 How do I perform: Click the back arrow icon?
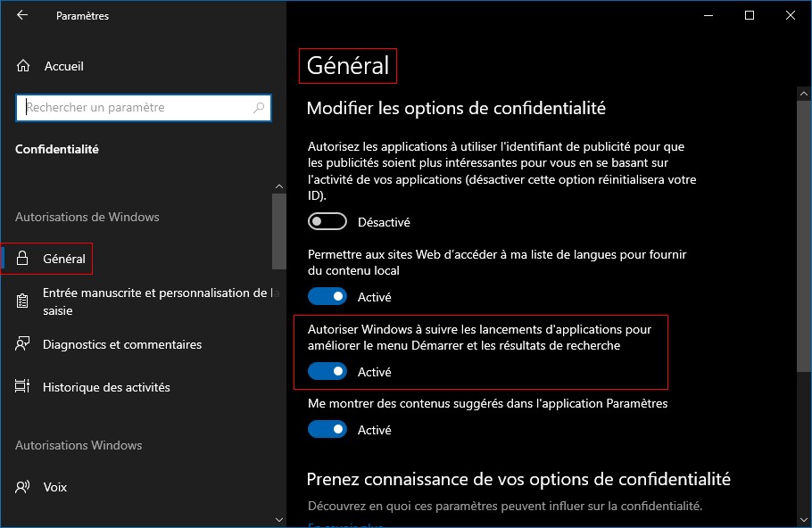(22, 15)
